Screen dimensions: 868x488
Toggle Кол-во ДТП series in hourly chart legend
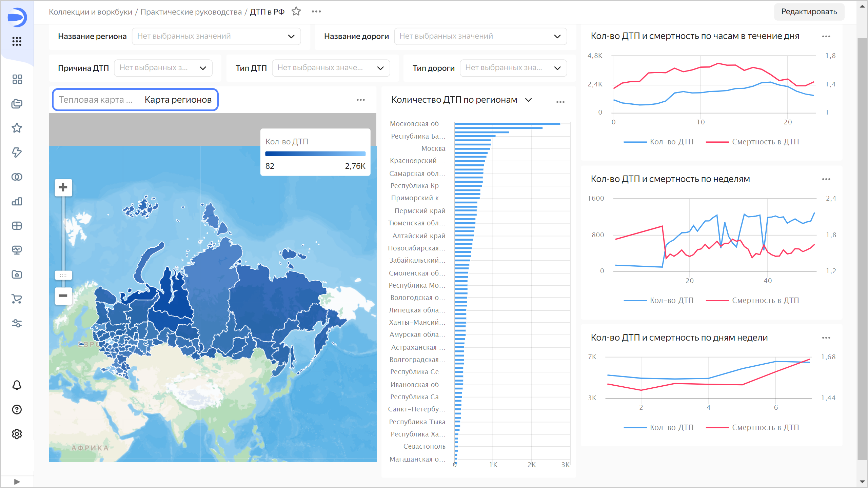tap(671, 142)
